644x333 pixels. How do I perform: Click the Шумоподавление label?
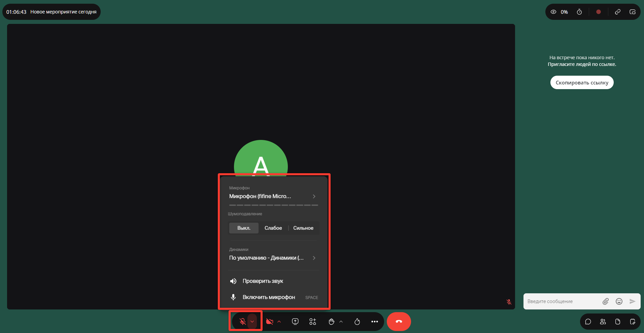coord(245,214)
